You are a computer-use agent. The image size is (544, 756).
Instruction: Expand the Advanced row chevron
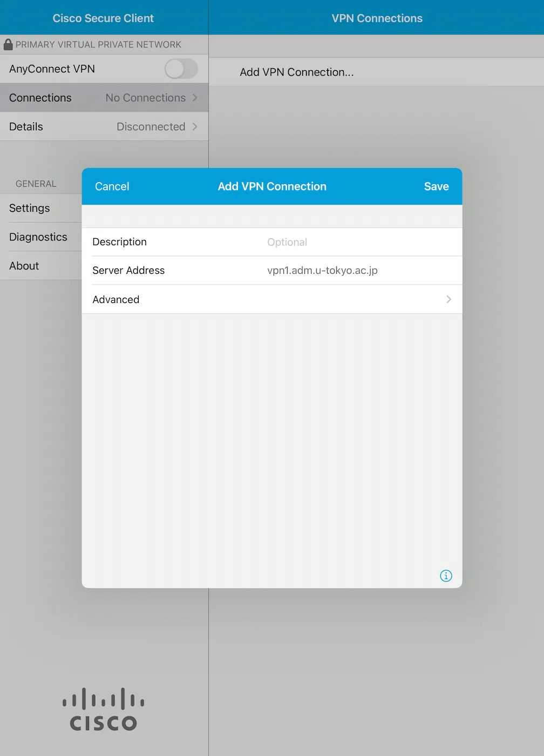tap(448, 299)
